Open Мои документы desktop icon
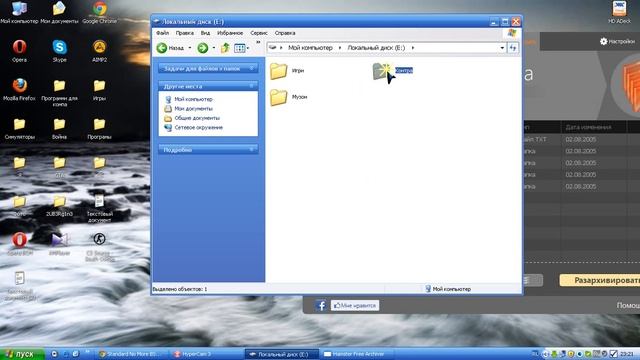The width and height of the screenshot is (640, 360). (x=59, y=9)
